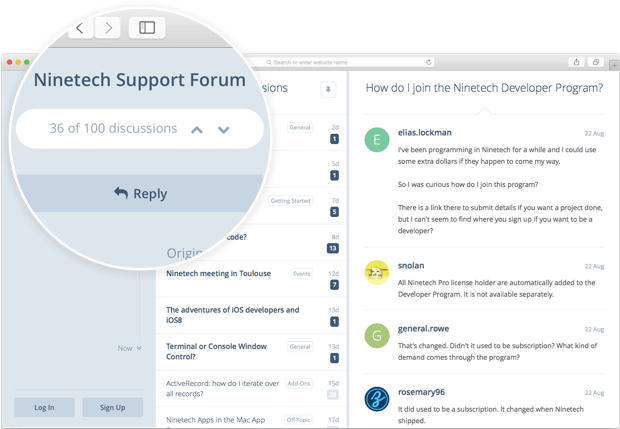Click the browser back arrow button
The height and width of the screenshot is (429, 620).
[x=79, y=27]
